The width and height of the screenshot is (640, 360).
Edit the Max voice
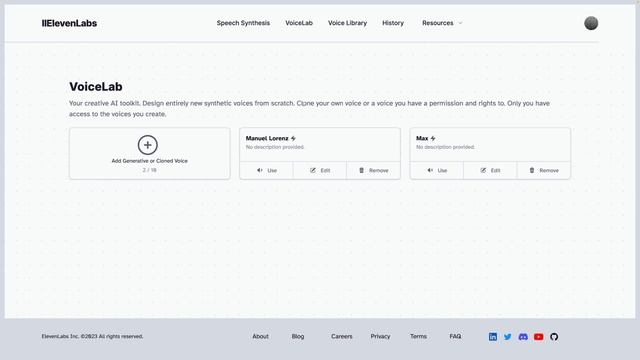(490, 170)
